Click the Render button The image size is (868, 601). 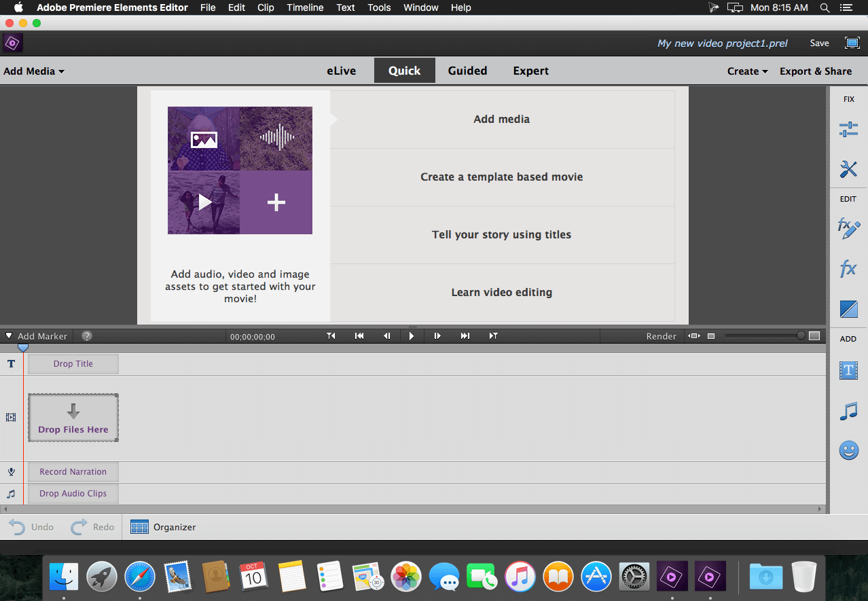[x=661, y=335]
